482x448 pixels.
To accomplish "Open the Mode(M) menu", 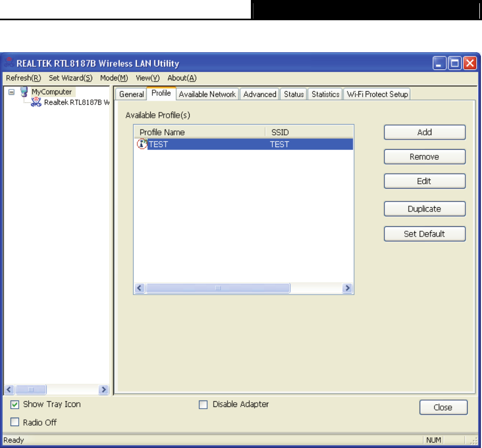I will click(114, 78).
